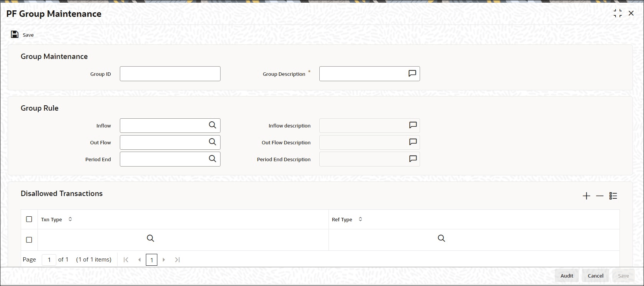The height and width of the screenshot is (286, 644).
Task: Open the Out Flow Description popup icon
Action: click(413, 142)
